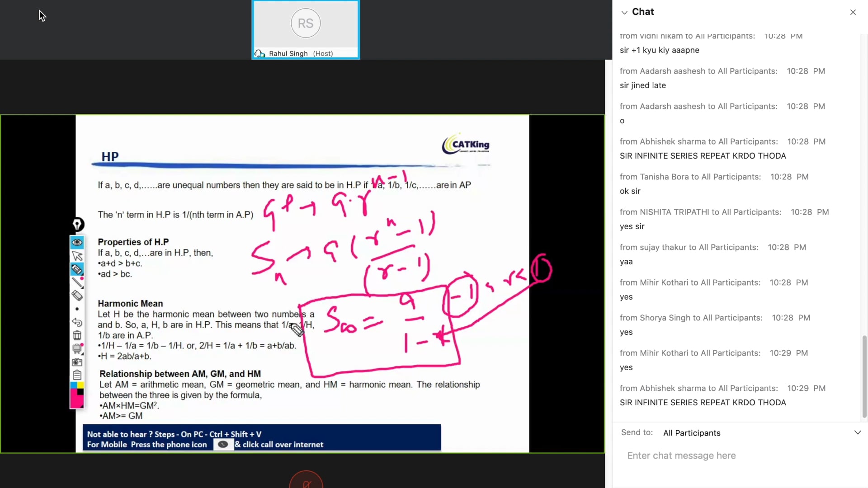Click the headset audio icon beside Rahul Singh
868x488 pixels.
[x=260, y=54]
